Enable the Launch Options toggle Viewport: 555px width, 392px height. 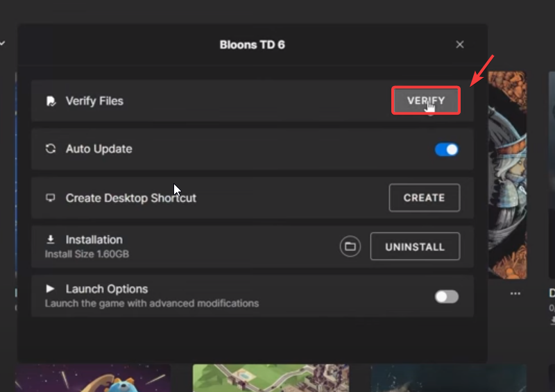click(x=447, y=297)
